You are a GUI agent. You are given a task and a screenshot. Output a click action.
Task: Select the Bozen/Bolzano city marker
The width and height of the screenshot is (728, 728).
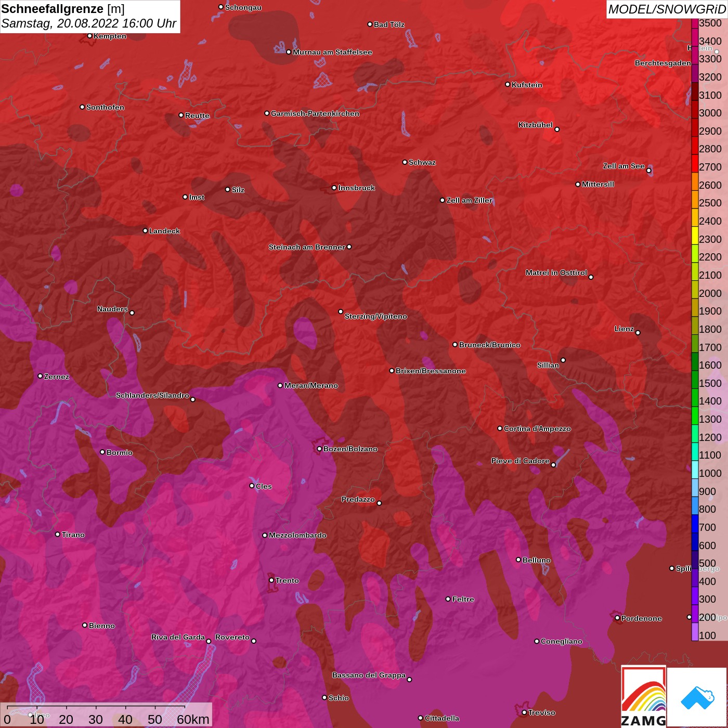pyautogui.click(x=320, y=449)
